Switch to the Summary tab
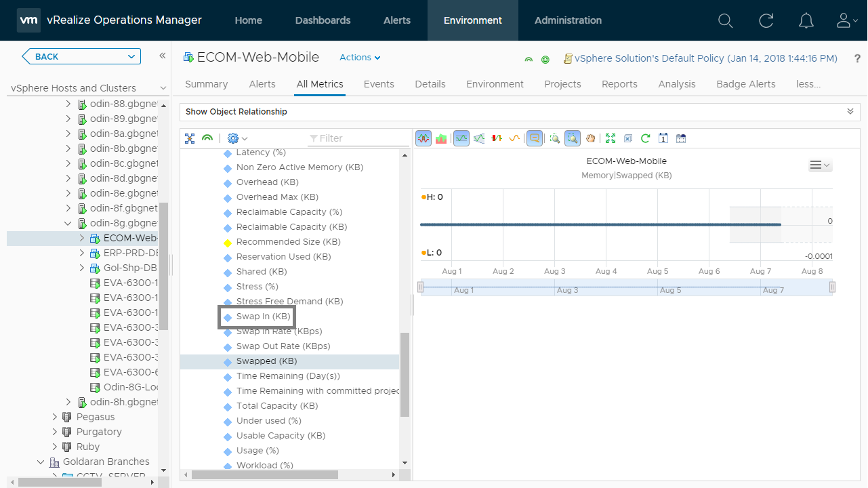 click(x=207, y=84)
